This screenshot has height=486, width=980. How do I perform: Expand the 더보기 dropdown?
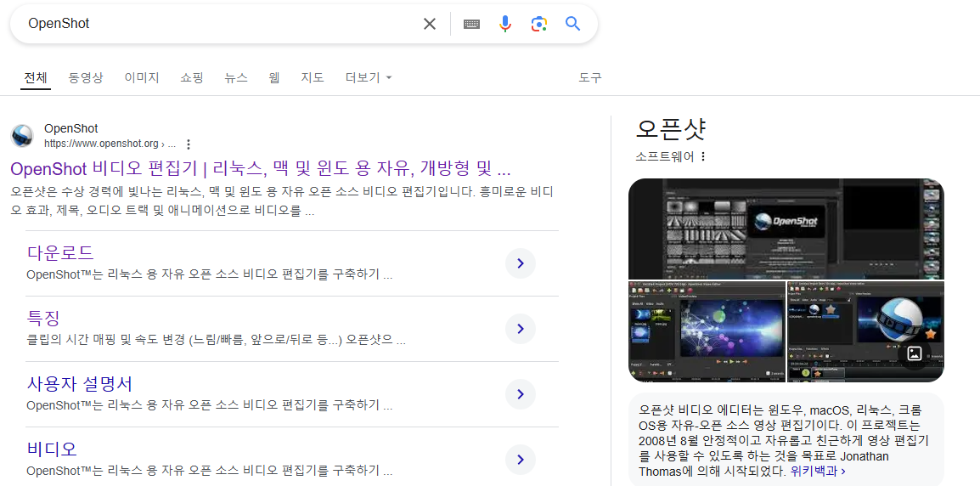click(x=369, y=77)
